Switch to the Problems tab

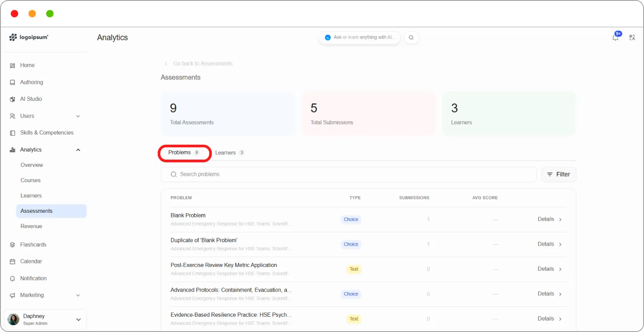click(x=184, y=153)
